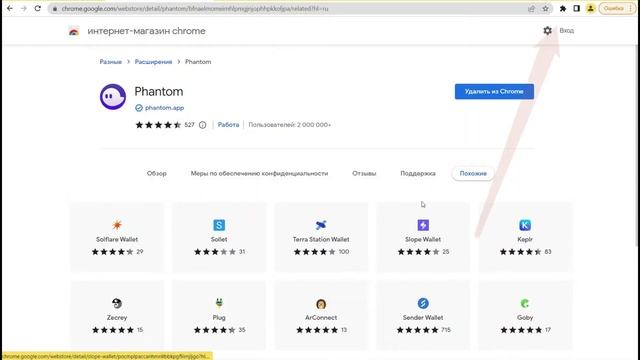Open the Chrome profile avatar
This screenshot has height=360, width=640.
tap(591, 9)
